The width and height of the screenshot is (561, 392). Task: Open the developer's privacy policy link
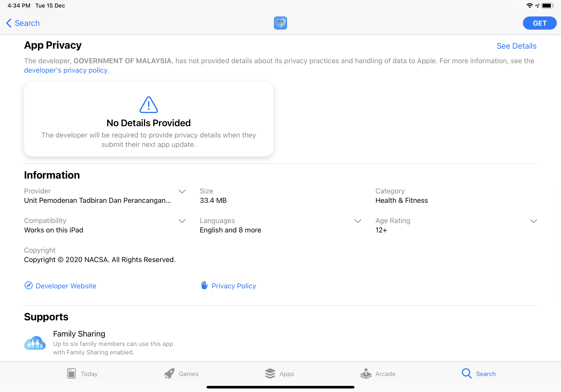click(x=66, y=70)
